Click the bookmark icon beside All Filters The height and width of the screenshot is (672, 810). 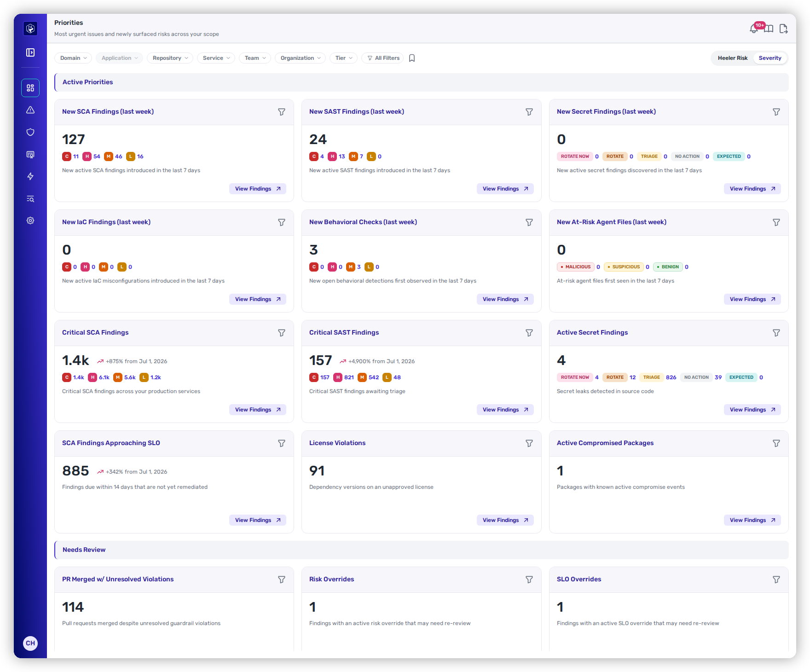[x=412, y=58]
